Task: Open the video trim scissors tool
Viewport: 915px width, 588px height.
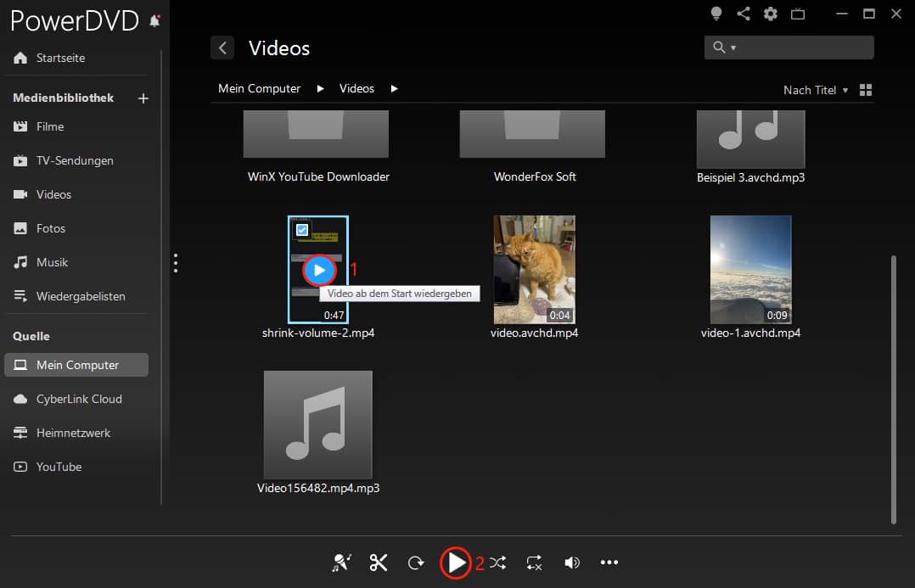Action: coord(378,562)
